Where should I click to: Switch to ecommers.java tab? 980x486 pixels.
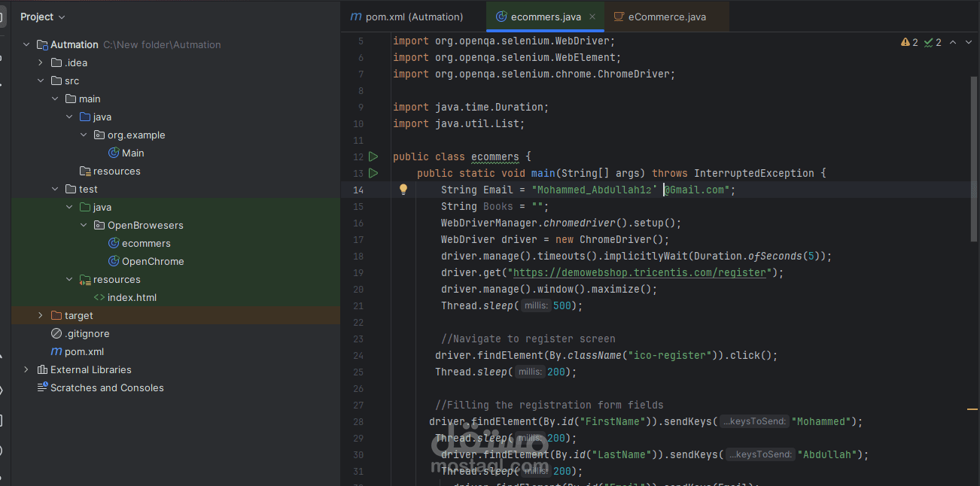coord(546,17)
